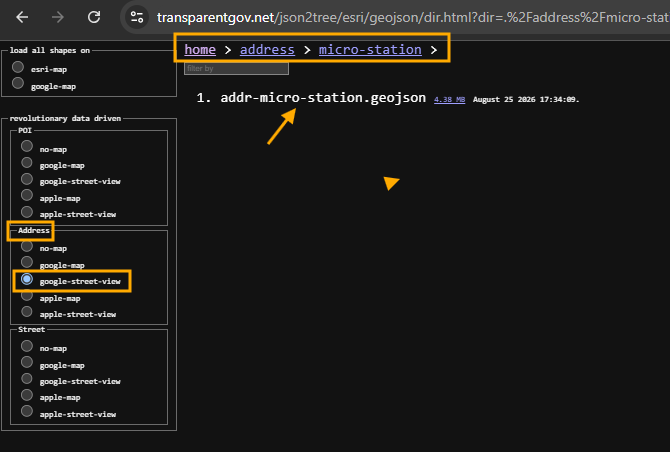Viewport: 670px width, 452px height.
Task: Select google-map under load all shapes on
Action: 18,83
